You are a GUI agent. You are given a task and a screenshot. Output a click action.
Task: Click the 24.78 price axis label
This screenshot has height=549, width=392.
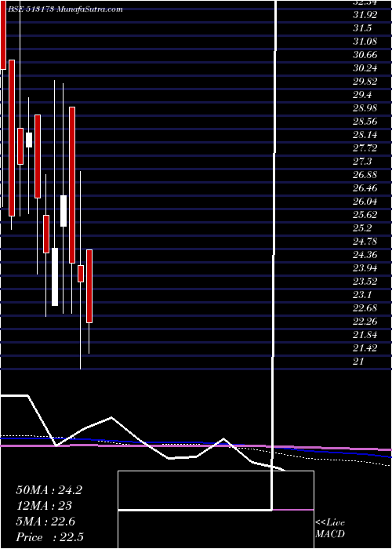coord(365,241)
